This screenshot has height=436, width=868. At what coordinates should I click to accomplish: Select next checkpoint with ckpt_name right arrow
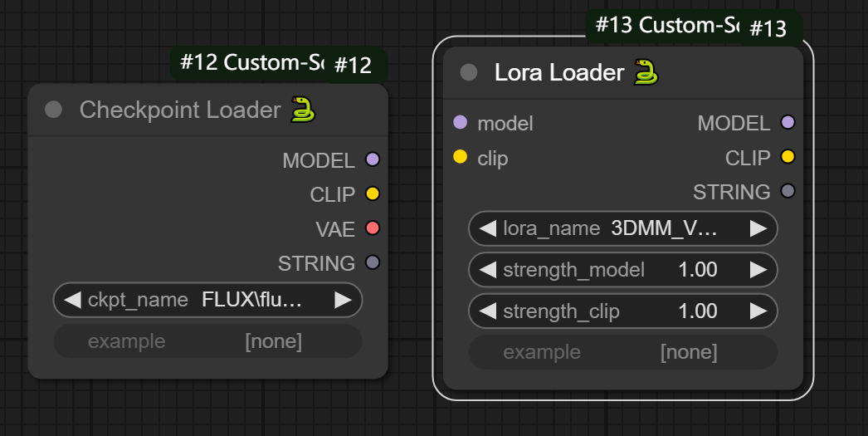(344, 300)
